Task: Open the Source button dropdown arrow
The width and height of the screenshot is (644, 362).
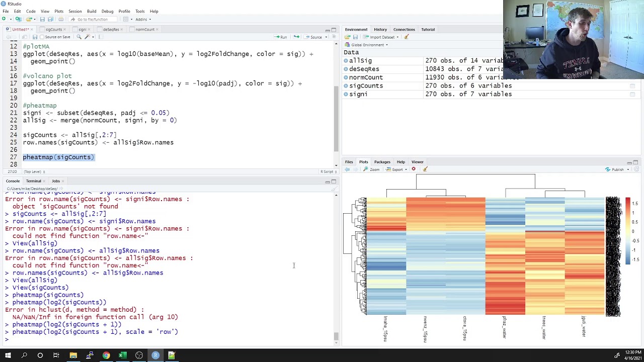Action: tap(326, 37)
